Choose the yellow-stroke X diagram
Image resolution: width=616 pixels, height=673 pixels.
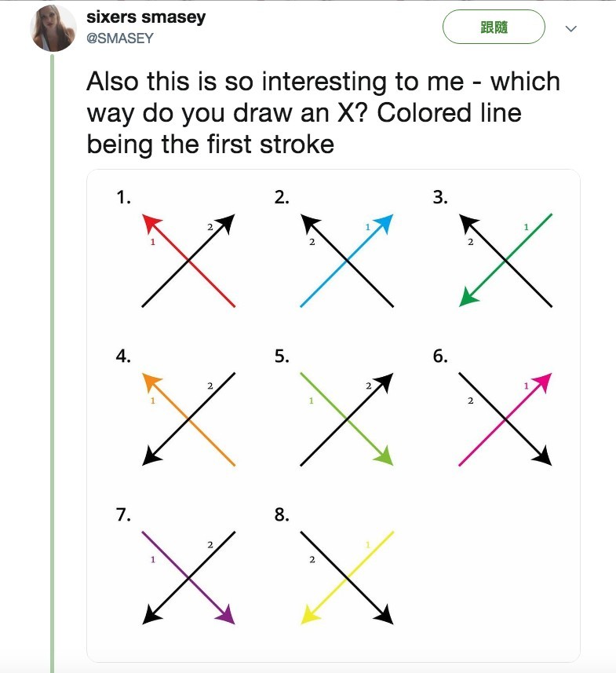click(x=346, y=577)
